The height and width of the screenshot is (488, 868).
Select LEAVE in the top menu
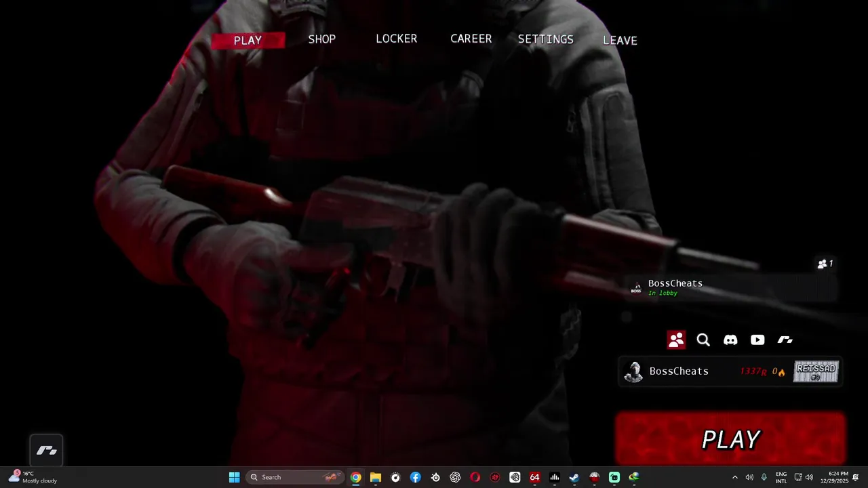(x=620, y=40)
